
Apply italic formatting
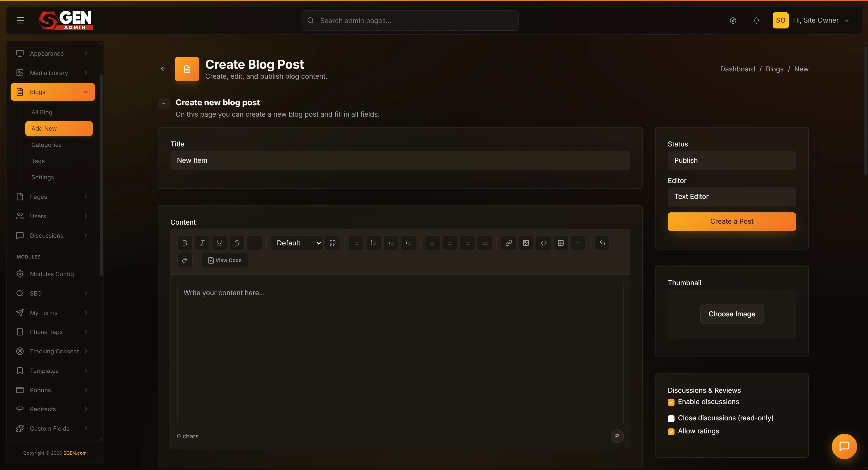[202, 243]
